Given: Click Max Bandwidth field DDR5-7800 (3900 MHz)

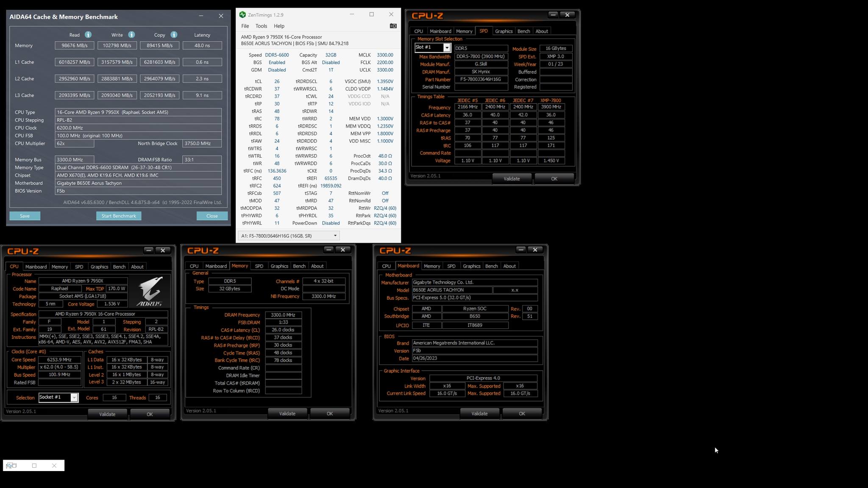Looking at the screenshot, I should 481,56.
